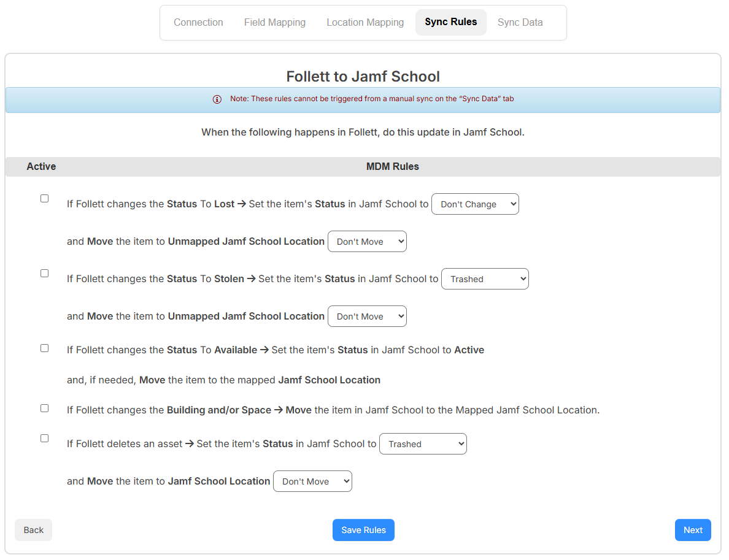Screen dimensions: 729x560
Task: Open the Trashed status dropdown for Stolen
Action: tap(485, 278)
